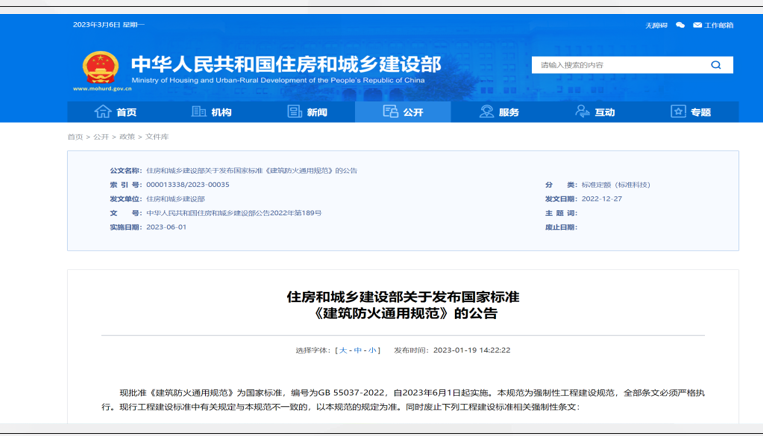Set font size to 中
763x436 pixels.
click(358, 350)
